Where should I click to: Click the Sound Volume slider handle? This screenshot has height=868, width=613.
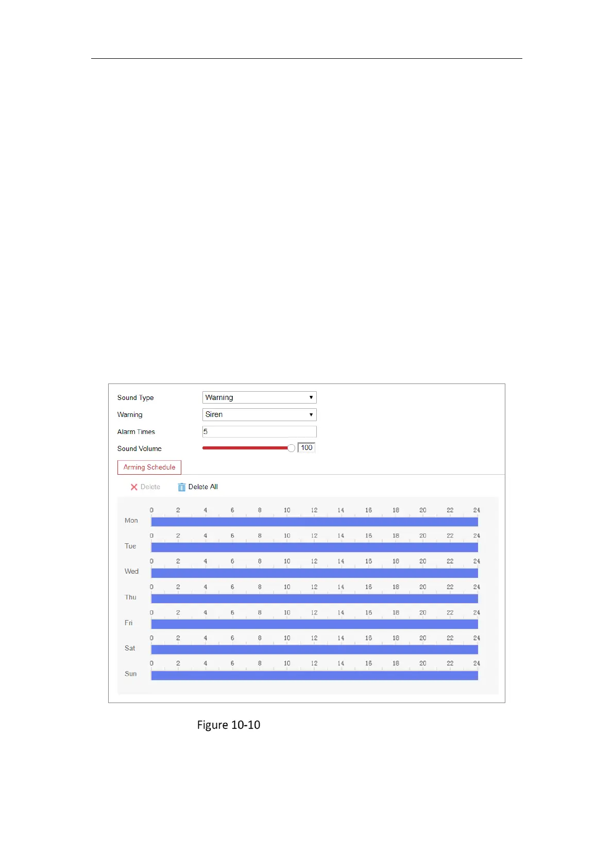coord(292,448)
